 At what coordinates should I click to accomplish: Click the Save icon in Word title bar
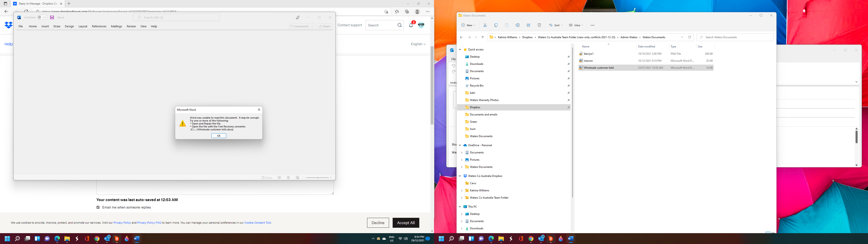pyautogui.click(x=52, y=18)
